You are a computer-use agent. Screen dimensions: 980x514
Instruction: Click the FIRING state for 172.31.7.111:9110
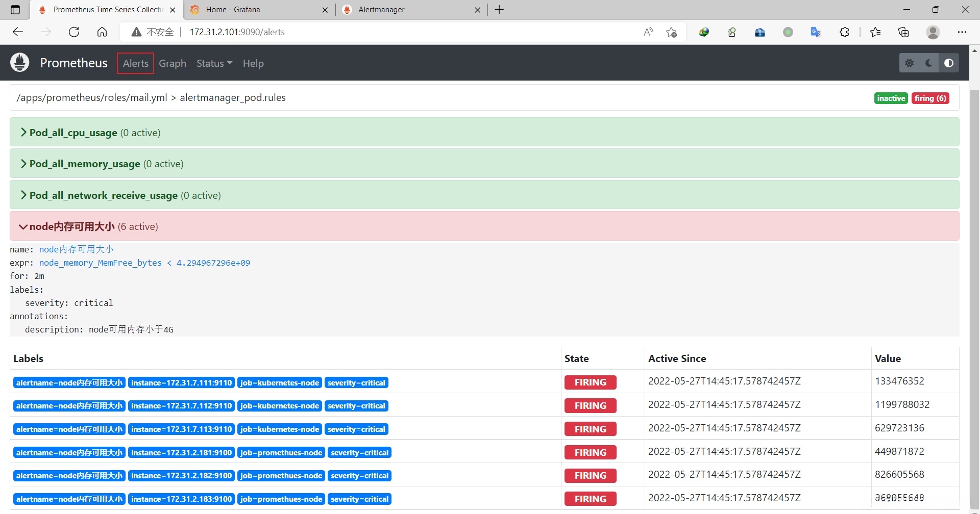[x=591, y=382]
